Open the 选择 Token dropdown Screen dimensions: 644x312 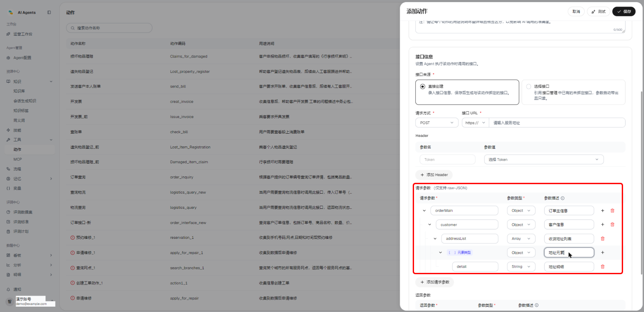(544, 159)
